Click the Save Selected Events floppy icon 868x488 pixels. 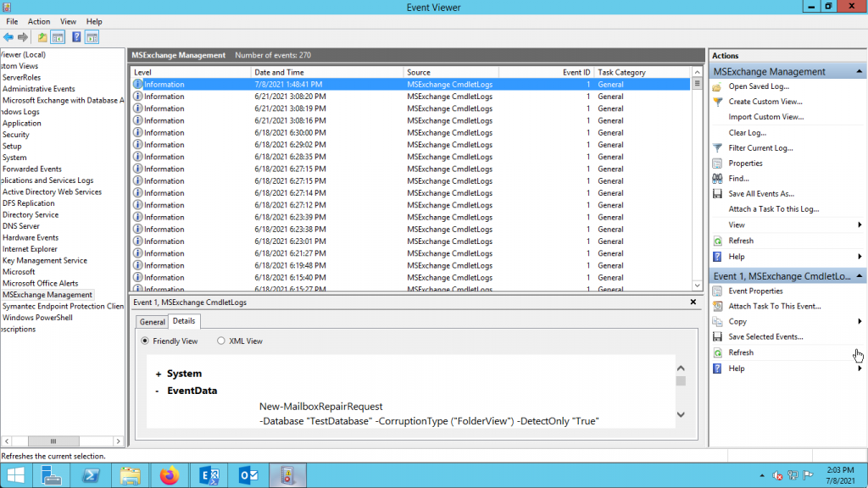coord(717,337)
